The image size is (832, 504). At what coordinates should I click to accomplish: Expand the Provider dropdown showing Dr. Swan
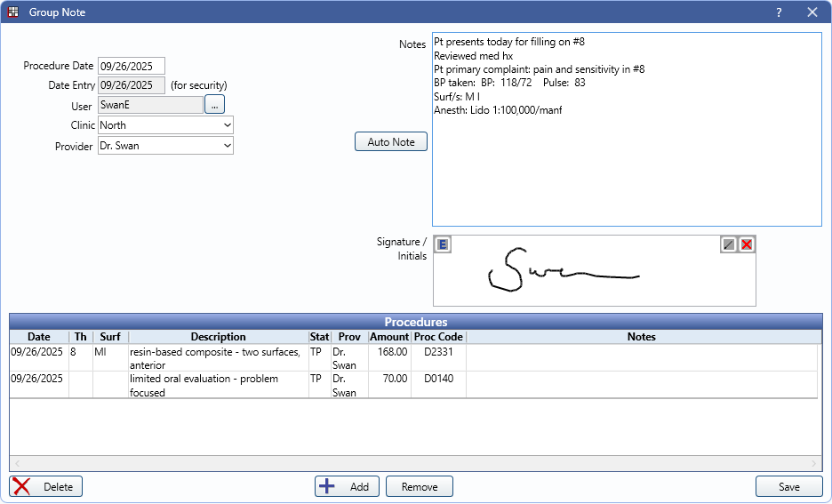click(x=165, y=146)
